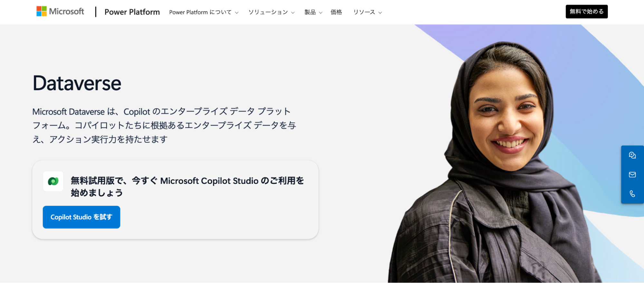Open the chat icon in side panel
The image size is (644, 283).
[632, 155]
